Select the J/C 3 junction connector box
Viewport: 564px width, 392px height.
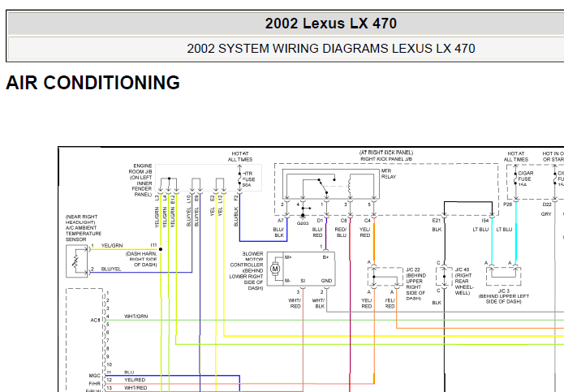pos(502,274)
